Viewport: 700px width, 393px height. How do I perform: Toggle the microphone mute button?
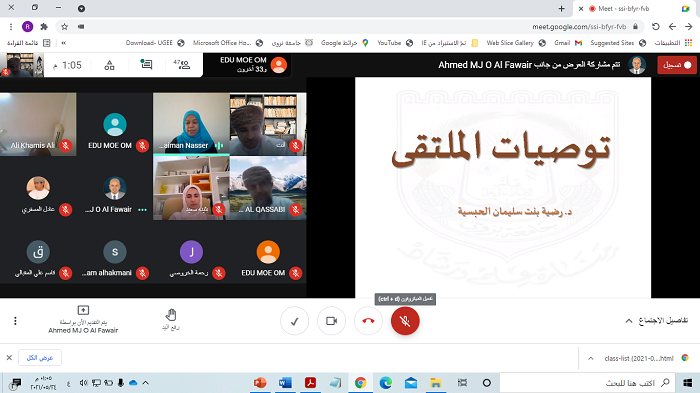[405, 321]
